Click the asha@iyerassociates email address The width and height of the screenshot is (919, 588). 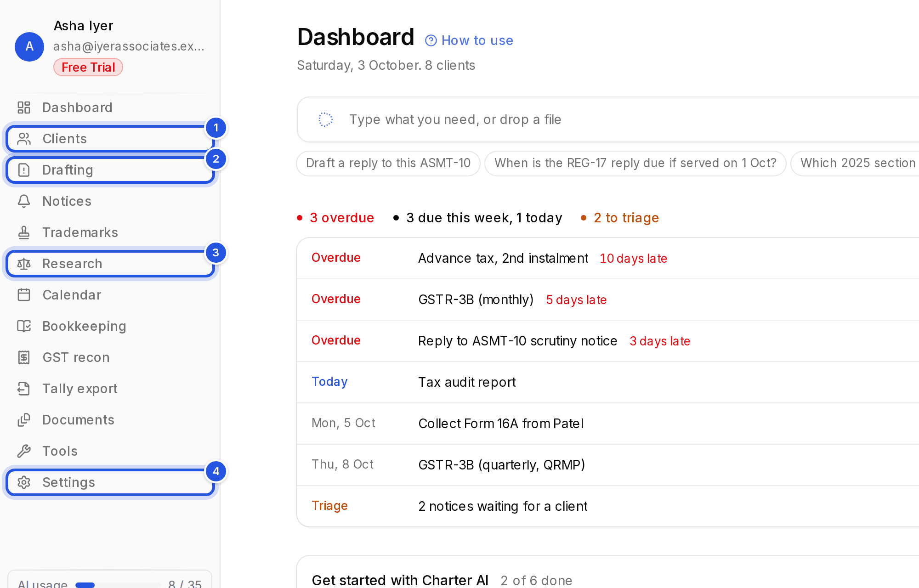129,46
